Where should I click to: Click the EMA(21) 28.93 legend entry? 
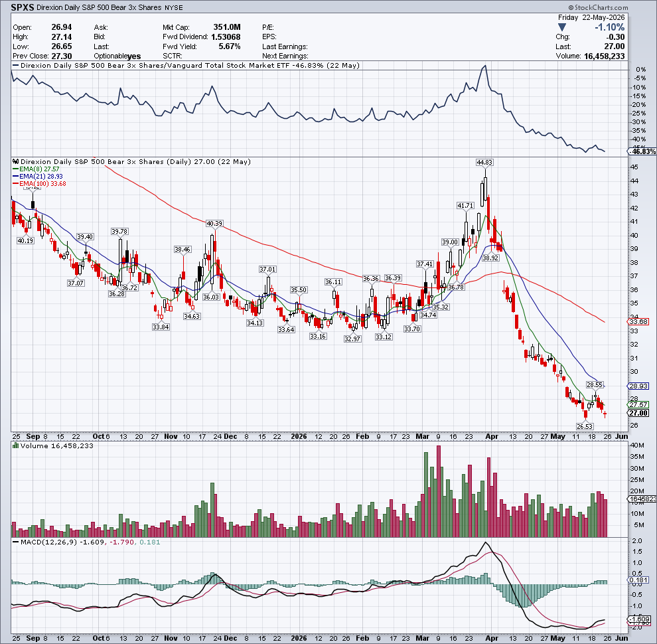[x=38, y=177]
